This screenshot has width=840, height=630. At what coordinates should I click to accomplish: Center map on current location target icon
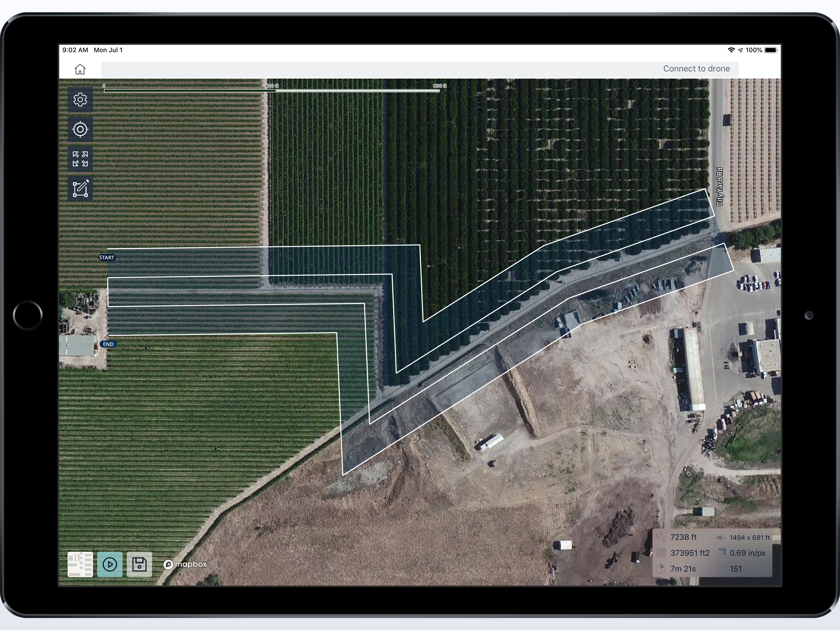(80, 129)
